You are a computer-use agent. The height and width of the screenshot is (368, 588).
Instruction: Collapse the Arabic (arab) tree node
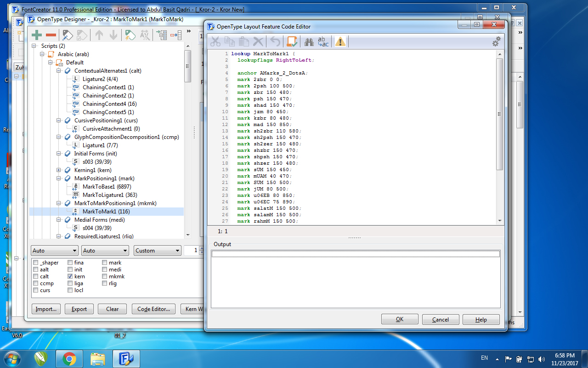coord(42,54)
